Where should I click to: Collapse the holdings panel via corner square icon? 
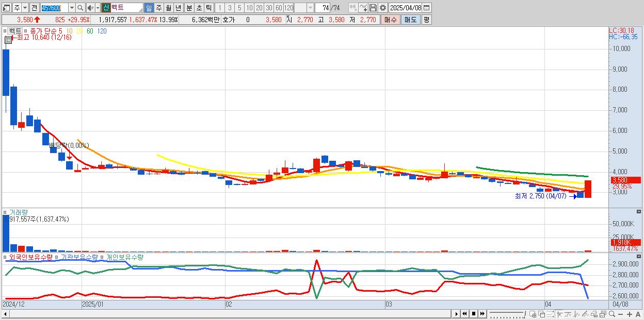pos(640,256)
